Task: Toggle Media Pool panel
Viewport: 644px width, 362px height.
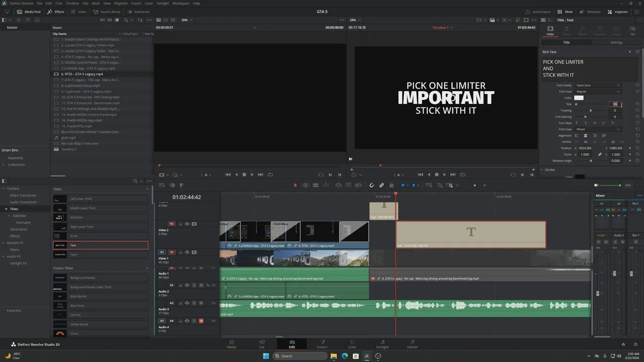Action: (29, 12)
